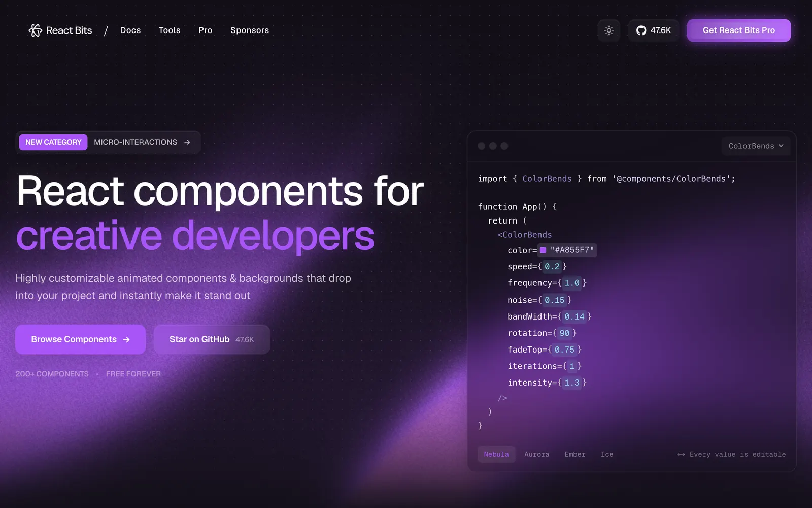Viewport: 812px width, 508px height.
Task: Click the "Every value is editable" hint
Action: [x=737, y=454]
